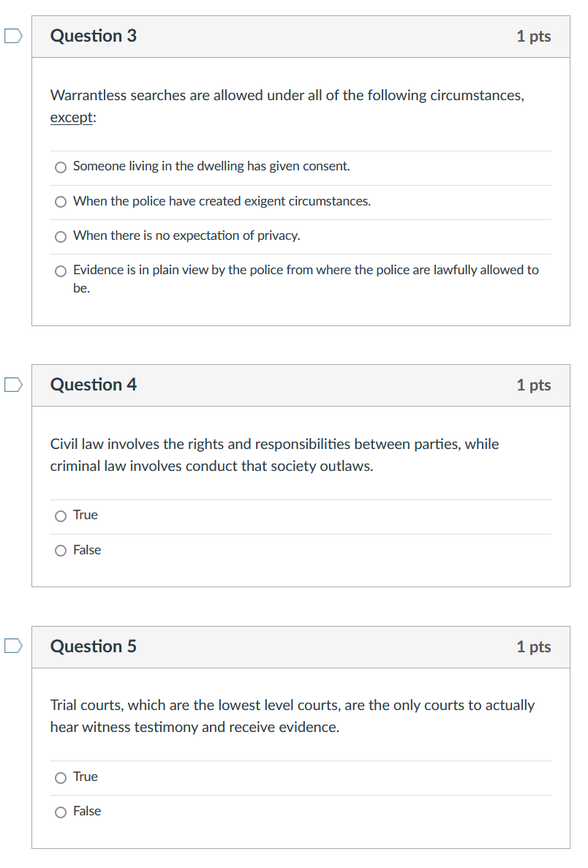Click the underlined word except
Viewport: 588px width, 868px height.
pos(69,116)
